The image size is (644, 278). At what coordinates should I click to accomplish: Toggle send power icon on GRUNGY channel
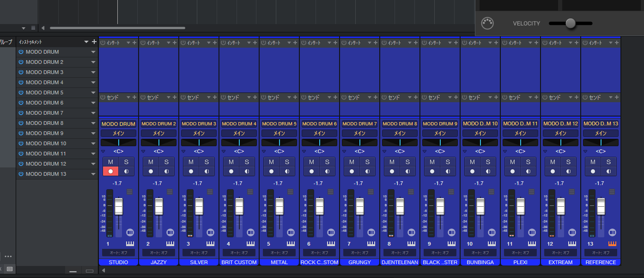pos(345,98)
